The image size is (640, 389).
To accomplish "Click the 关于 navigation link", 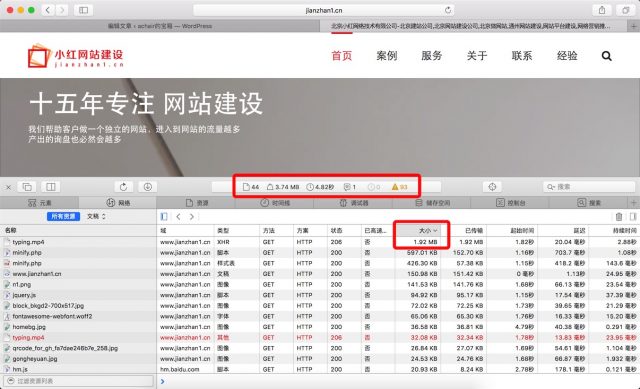I will 477,56.
